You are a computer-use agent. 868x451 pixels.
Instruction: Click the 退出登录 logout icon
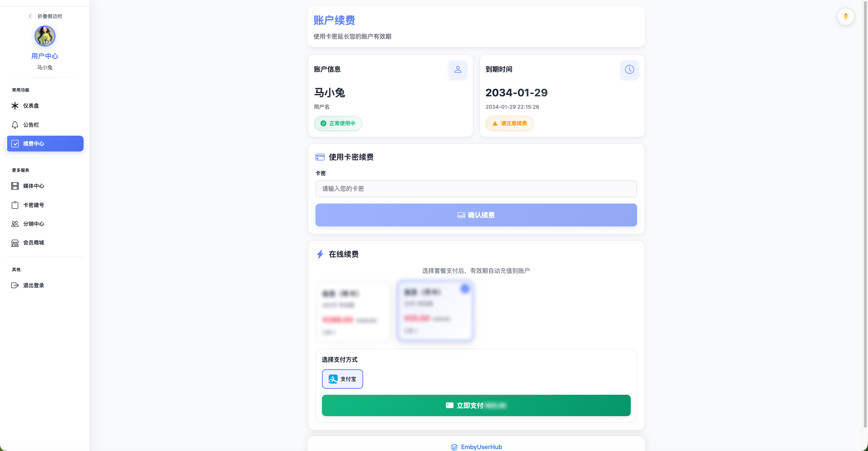coord(15,285)
